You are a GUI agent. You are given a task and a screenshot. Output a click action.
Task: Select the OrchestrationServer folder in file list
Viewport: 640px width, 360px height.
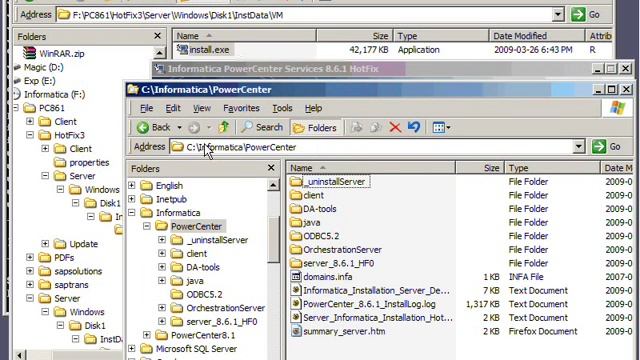pos(336,249)
